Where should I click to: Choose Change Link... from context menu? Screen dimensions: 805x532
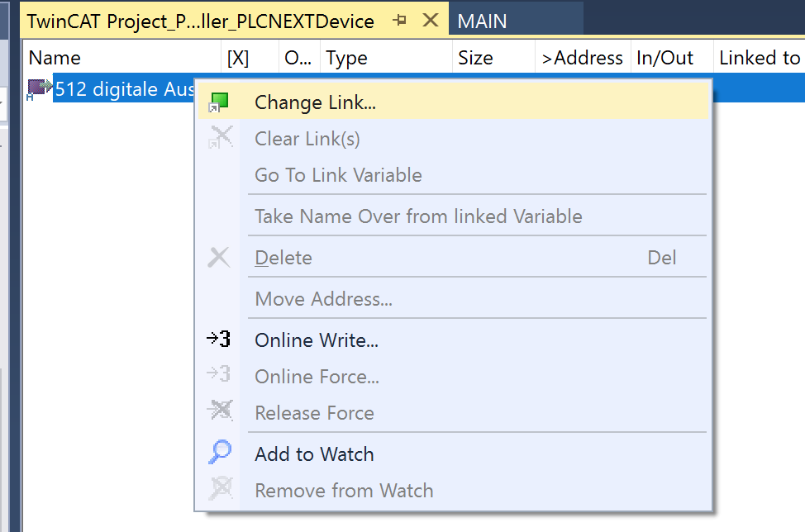click(x=453, y=102)
